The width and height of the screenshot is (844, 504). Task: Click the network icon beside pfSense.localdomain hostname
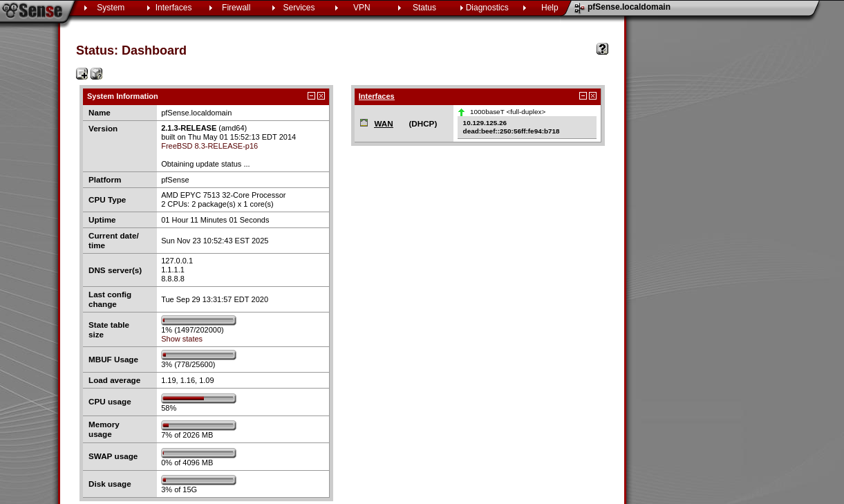pyautogui.click(x=579, y=8)
